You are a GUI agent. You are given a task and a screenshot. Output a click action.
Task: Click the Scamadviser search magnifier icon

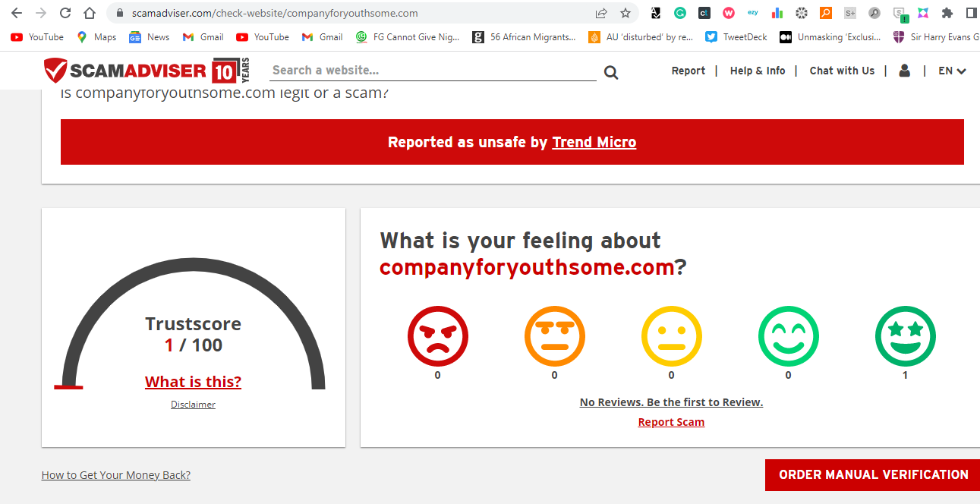[x=611, y=73]
